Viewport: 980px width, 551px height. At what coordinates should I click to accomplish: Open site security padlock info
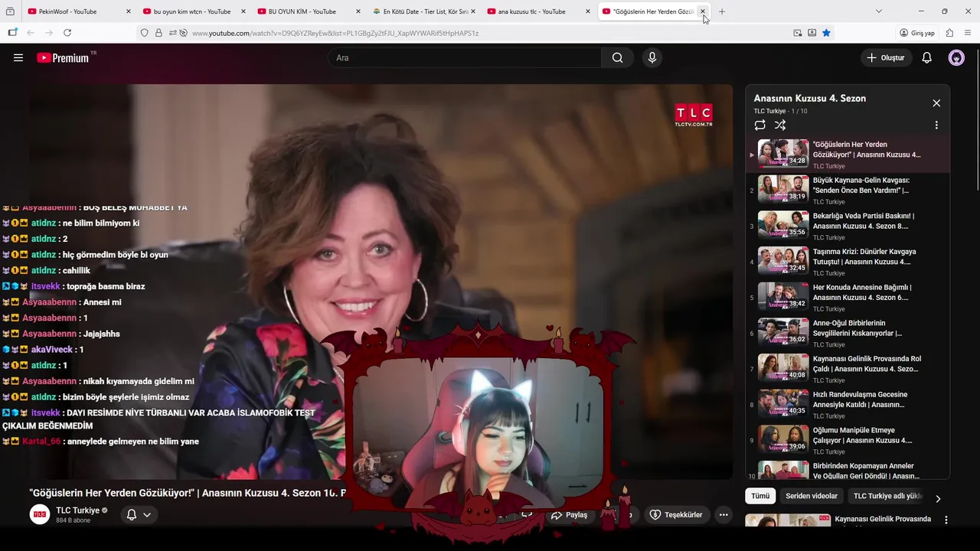(x=158, y=33)
